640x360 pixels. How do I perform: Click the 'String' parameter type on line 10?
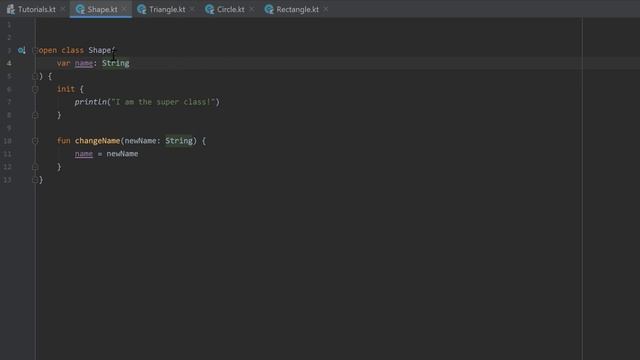(179, 141)
